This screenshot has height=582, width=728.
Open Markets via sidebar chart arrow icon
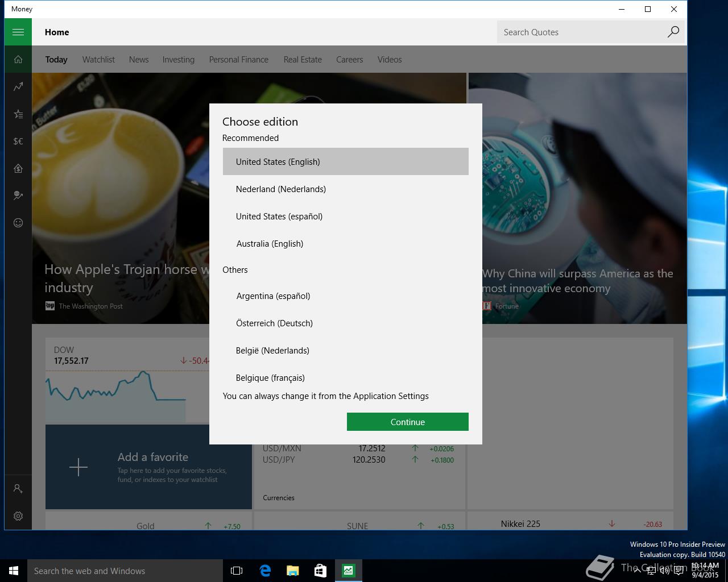(x=18, y=86)
